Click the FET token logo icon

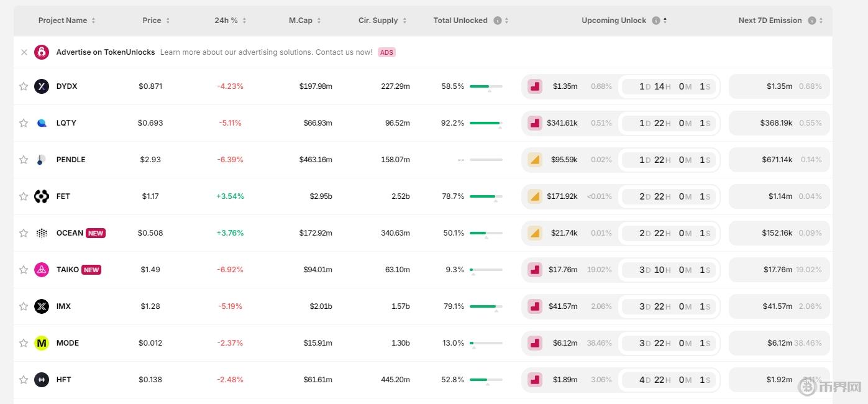pos(42,196)
